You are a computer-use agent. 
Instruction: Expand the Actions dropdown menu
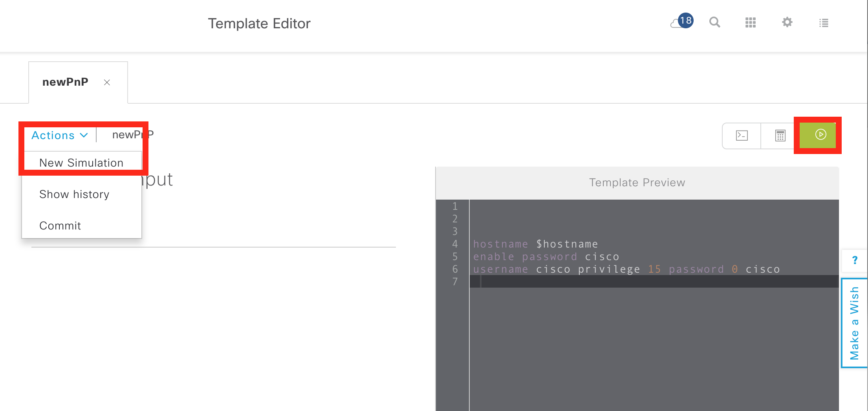coord(59,135)
